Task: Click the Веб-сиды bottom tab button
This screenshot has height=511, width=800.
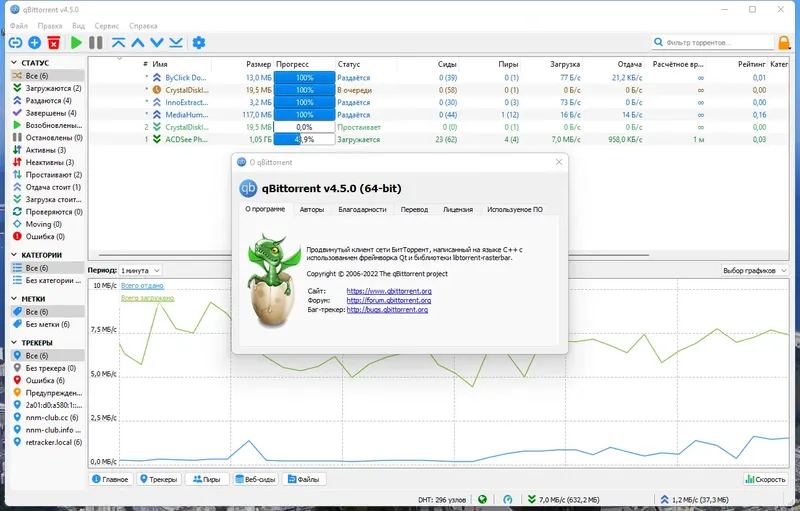Action: 255,479
